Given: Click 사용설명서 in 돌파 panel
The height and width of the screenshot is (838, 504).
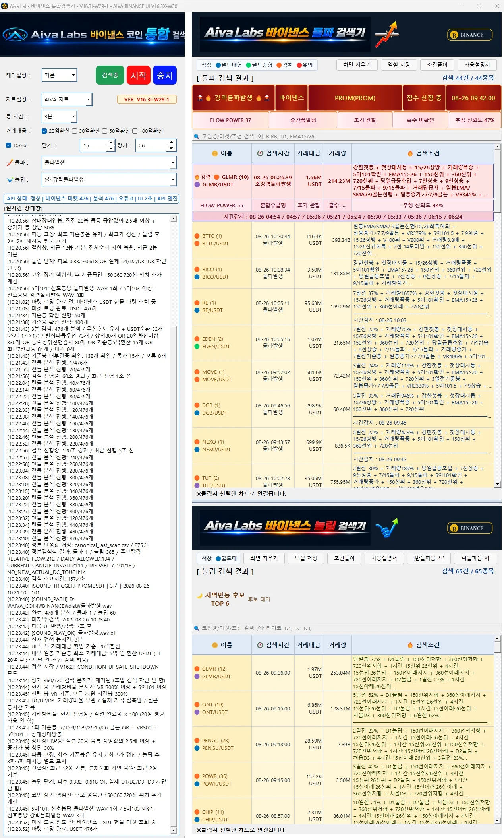Looking at the screenshot, I should click(477, 65).
